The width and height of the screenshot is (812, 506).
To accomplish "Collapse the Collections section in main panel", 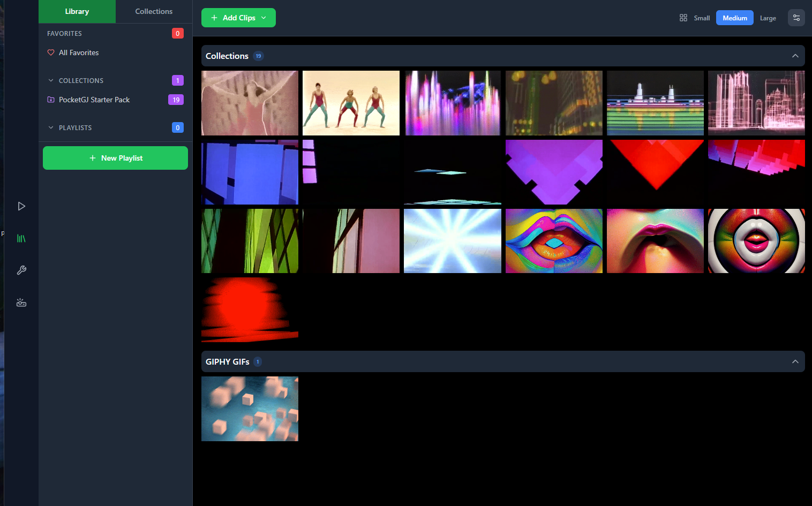I will tap(795, 56).
